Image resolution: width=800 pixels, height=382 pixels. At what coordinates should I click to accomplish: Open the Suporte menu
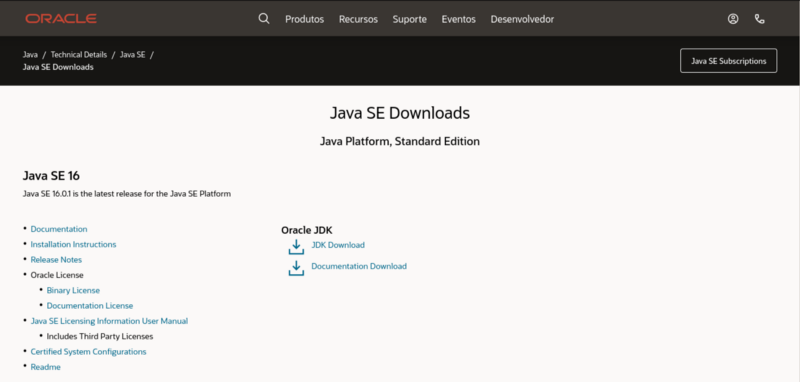(x=410, y=19)
